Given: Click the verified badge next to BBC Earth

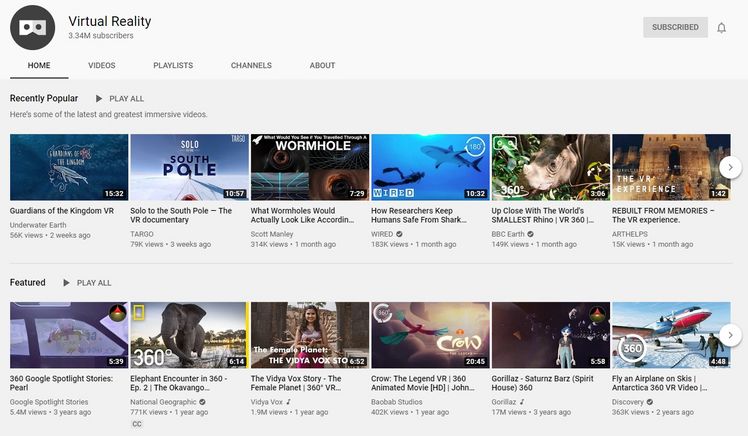Looking at the screenshot, I should pos(530,234).
